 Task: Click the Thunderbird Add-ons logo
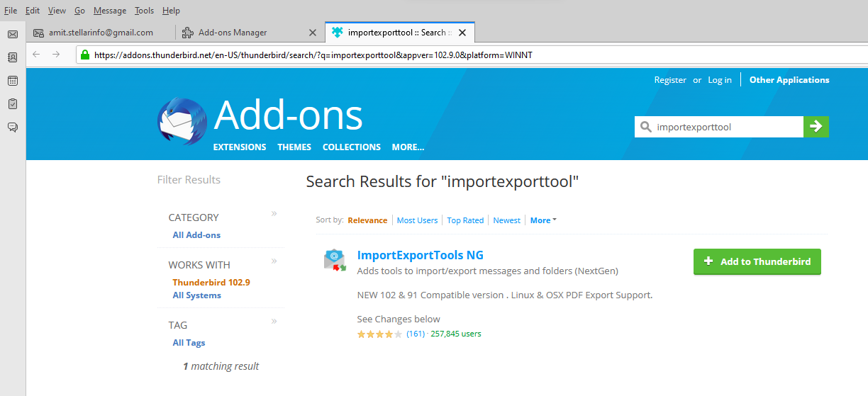pos(182,122)
